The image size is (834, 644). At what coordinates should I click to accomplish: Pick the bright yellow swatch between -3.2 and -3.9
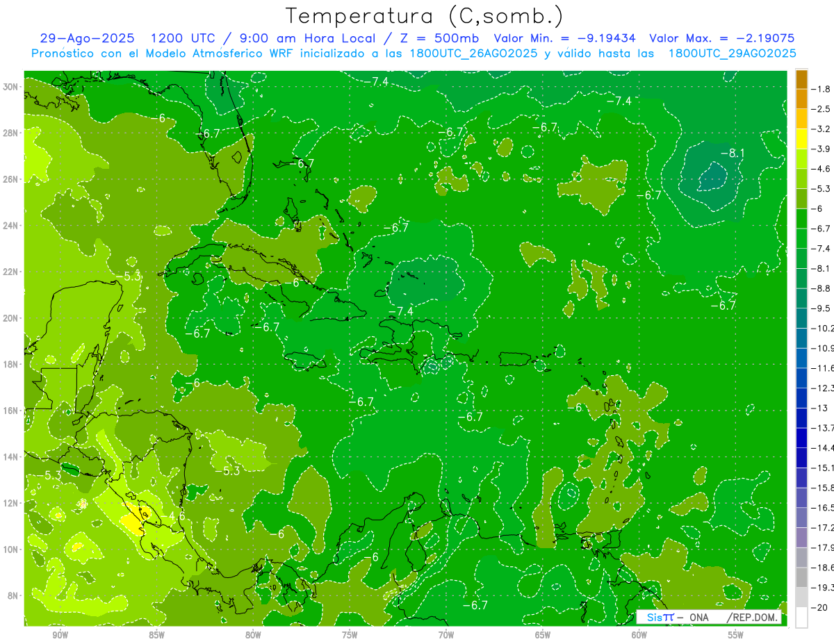click(x=801, y=138)
